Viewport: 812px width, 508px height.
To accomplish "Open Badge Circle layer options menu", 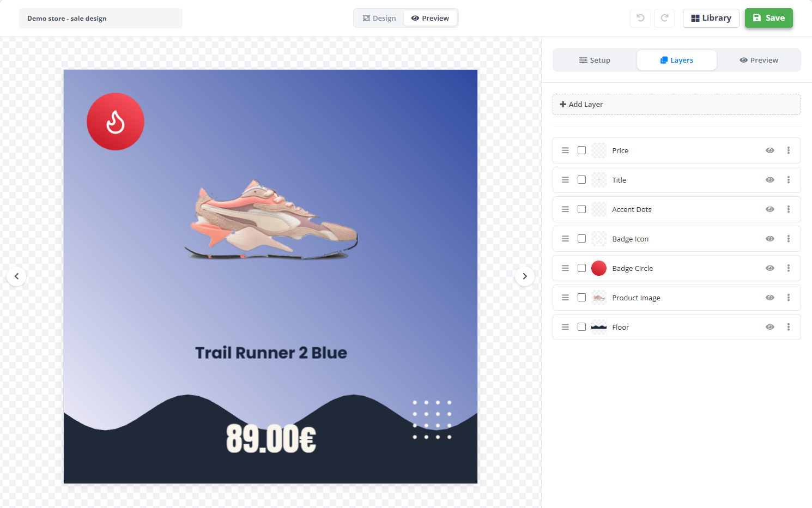I will [789, 268].
